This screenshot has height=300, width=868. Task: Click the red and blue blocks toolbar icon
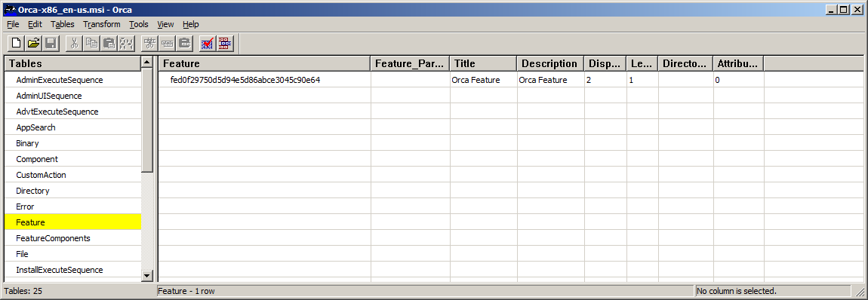[225, 44]
